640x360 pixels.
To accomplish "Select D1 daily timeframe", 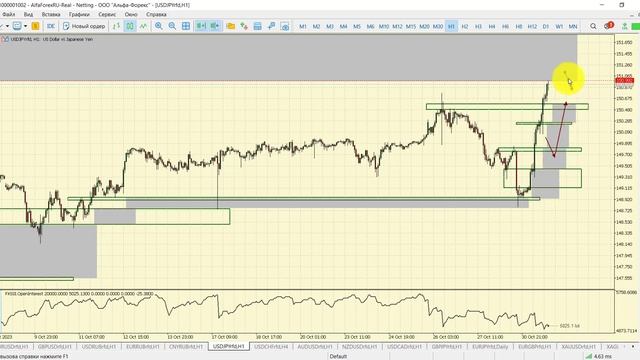I will pos(546,26).
